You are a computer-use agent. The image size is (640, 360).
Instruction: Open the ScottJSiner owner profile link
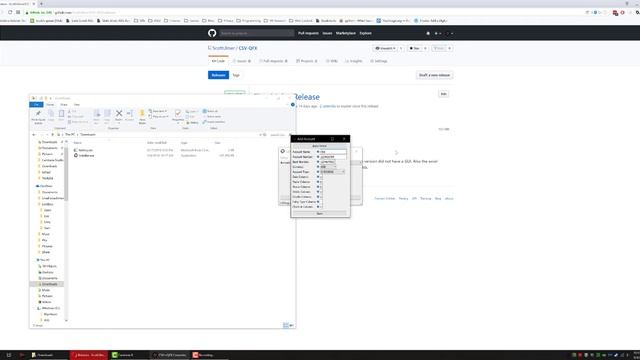[x=224, y=48]
